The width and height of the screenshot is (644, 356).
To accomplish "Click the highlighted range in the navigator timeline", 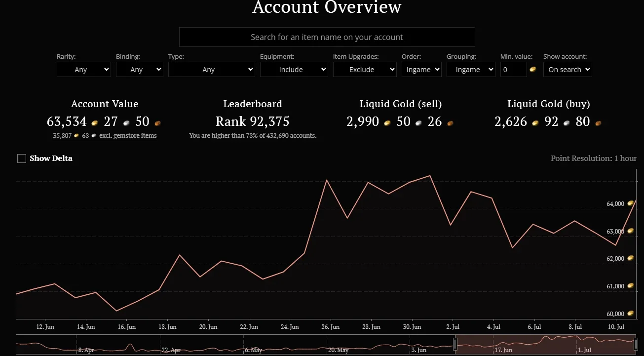I will point(545,344).
